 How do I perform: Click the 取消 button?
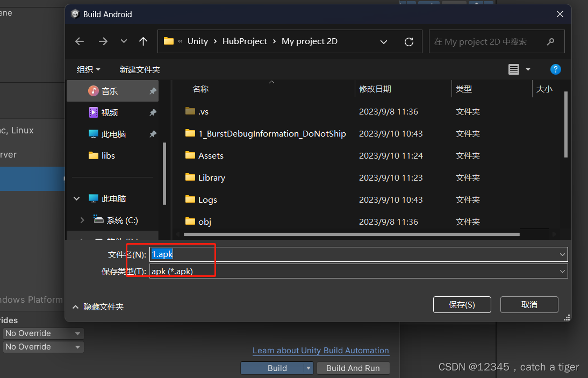[529, 304]
